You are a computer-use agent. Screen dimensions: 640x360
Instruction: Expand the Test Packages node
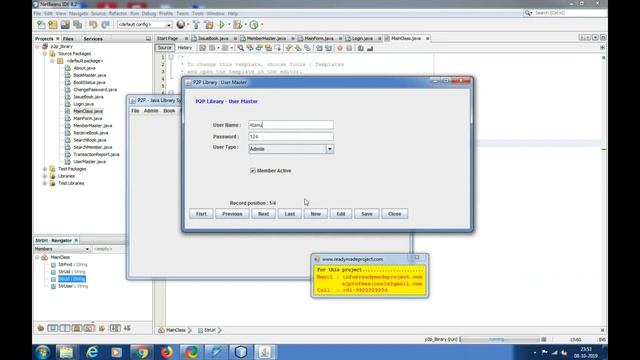click(x=45, y=169)
